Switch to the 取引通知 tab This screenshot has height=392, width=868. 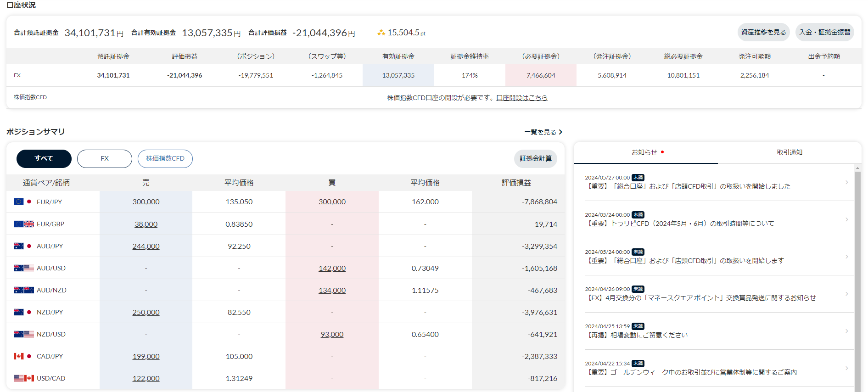coord(790,152)
